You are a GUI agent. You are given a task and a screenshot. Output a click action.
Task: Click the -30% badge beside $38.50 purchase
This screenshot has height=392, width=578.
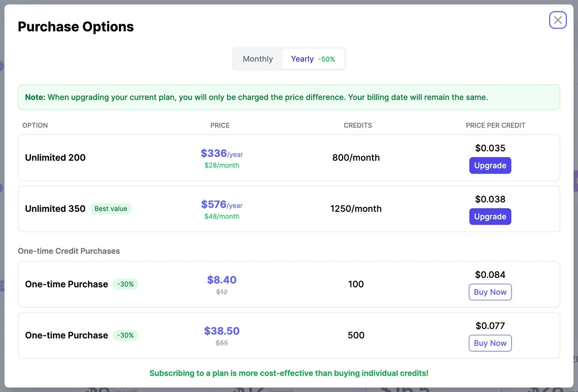(x=125, y=335)
